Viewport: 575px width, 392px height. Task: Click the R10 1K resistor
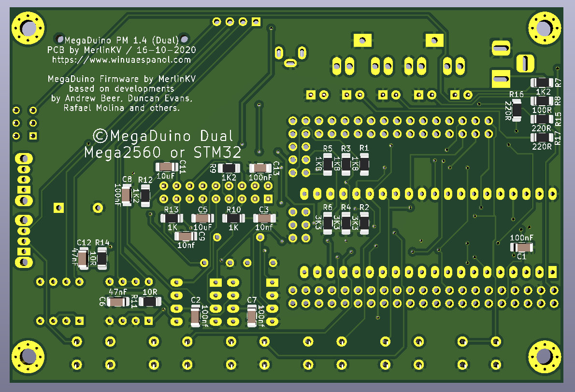coord(233,218)
